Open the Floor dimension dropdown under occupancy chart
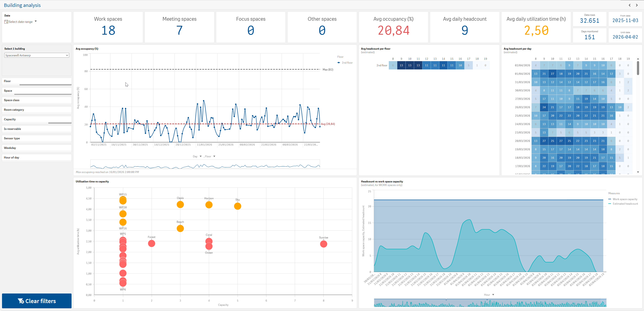Image resolution: width=644 pixels, height=311 pixels. coord(210,157)
